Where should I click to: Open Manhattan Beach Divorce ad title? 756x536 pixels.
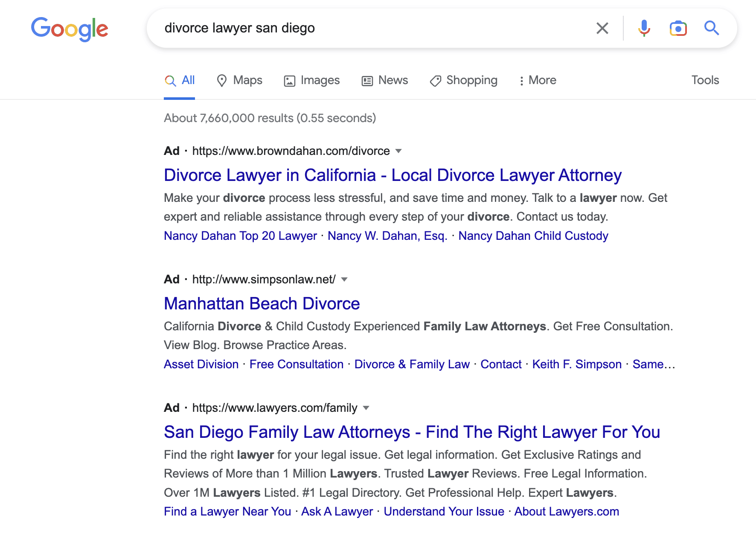tap(262, 304)
